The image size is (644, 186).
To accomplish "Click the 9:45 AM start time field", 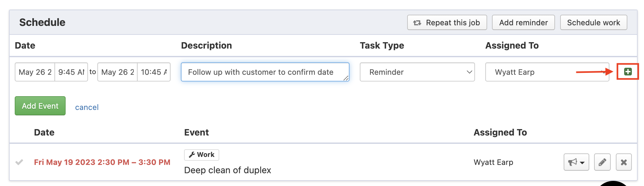I will tap(71, 72).
